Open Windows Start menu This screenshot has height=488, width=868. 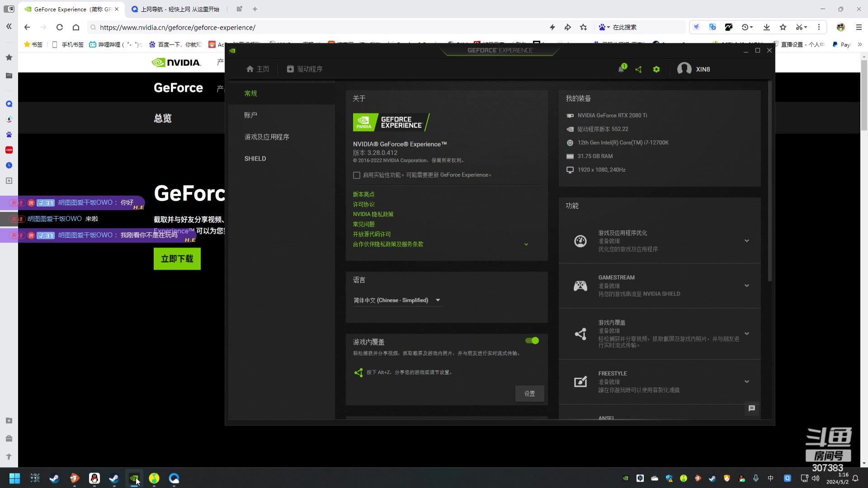tap(14, 478)
